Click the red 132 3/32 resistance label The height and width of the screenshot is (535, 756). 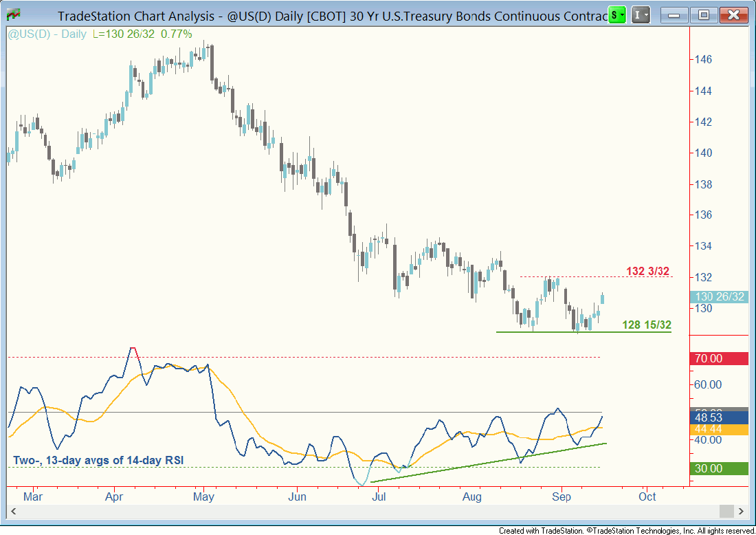pyautogui.click(x=649, y=271)
